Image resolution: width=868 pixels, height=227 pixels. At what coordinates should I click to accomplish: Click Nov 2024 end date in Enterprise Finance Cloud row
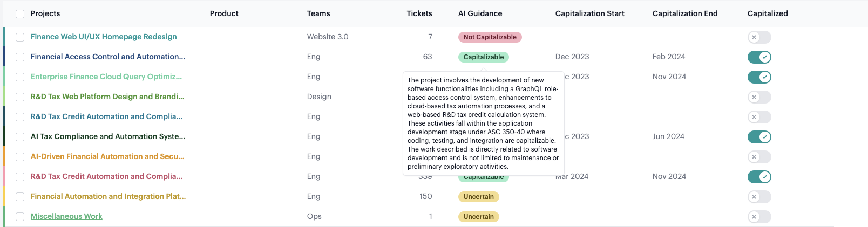point(669,77)
